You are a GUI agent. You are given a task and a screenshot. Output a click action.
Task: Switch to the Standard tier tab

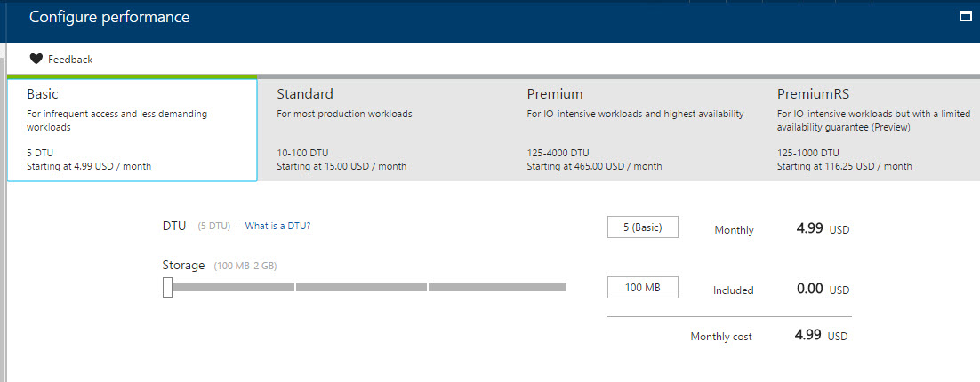coord(382,129)
